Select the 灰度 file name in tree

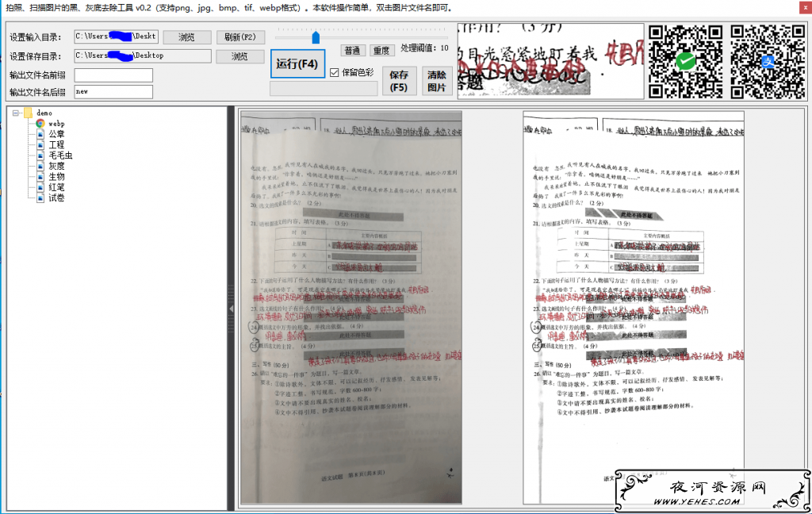(56, 166)
